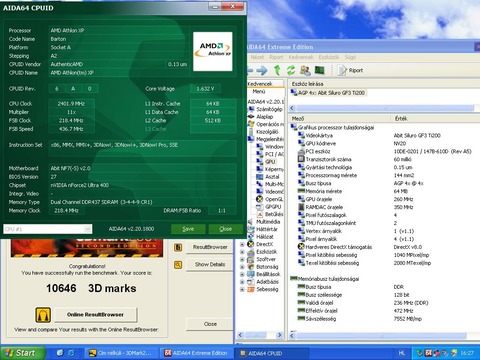Expand the Beállítások tree node
This screenshot has height=360, width=480.
pyautogui.click(x=242, y=274)
